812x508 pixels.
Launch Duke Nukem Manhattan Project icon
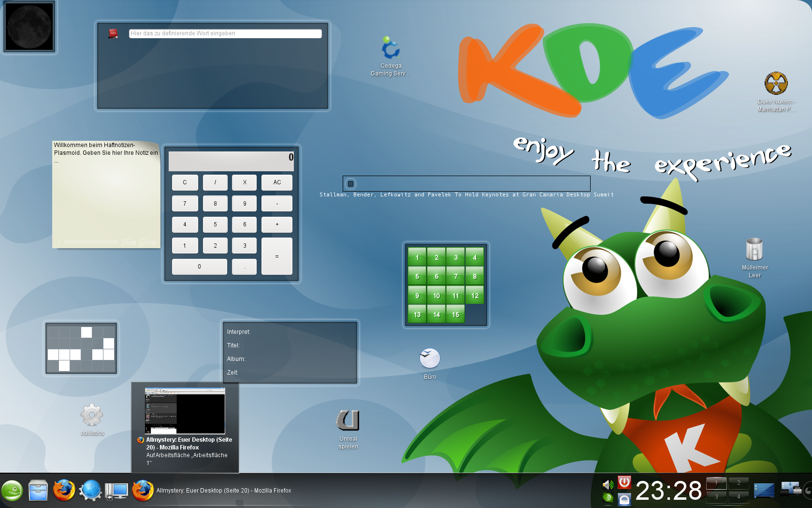pyautogui.click(x=776, y=84)
